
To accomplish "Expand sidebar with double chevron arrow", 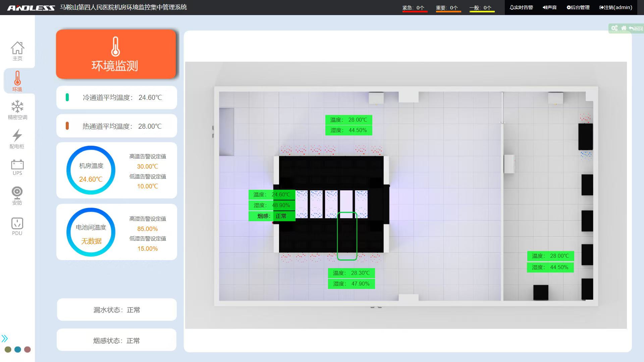I will coord(5,338).
